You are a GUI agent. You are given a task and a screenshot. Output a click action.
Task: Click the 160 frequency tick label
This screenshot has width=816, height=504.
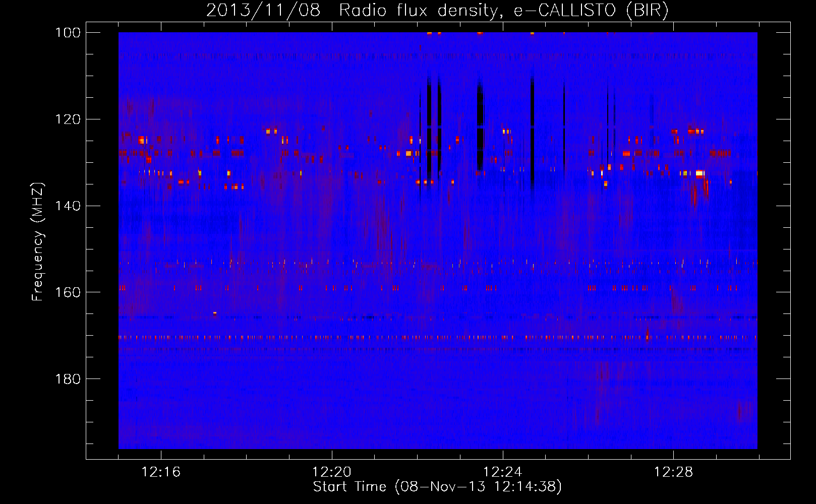pos(67,292)
